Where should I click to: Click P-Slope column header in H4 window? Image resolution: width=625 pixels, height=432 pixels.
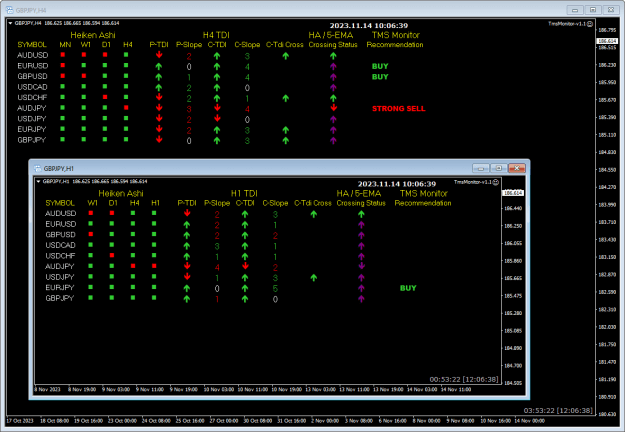(x=189, y=45)
